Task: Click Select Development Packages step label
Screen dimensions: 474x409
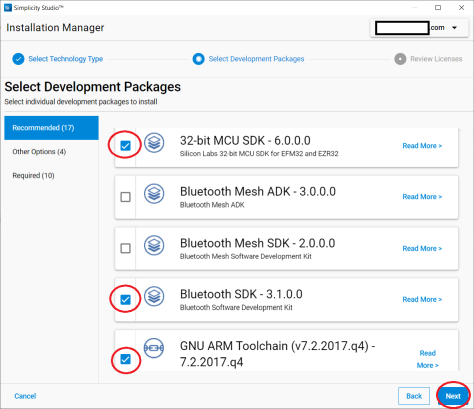Action: 256,59
